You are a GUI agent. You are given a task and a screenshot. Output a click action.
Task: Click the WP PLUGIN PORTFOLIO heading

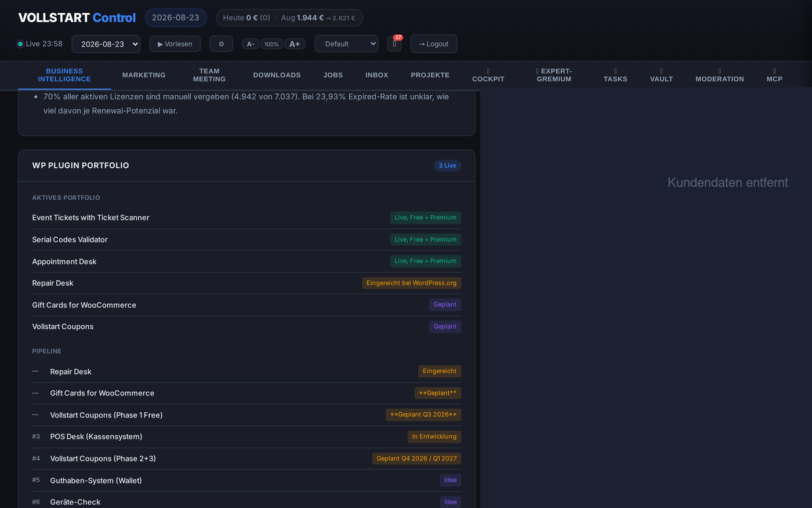pyautogui.click(x=81, y=165)
